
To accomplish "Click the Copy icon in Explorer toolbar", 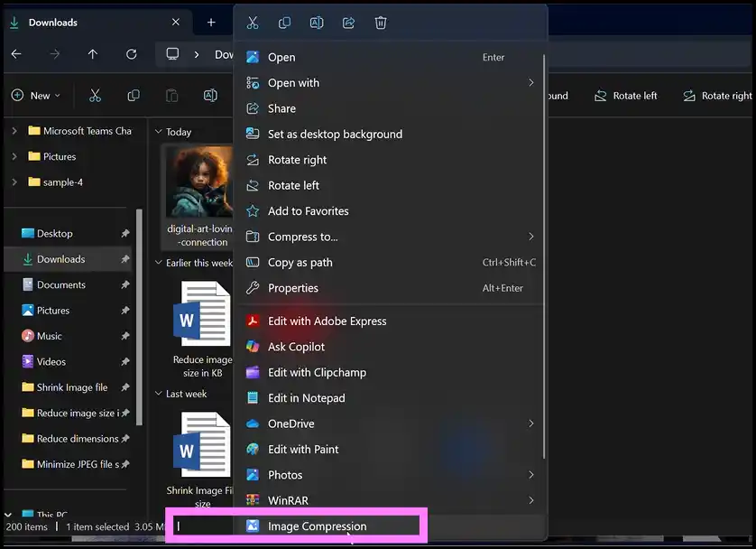I will pyautogui.click(x=134, y=96).
